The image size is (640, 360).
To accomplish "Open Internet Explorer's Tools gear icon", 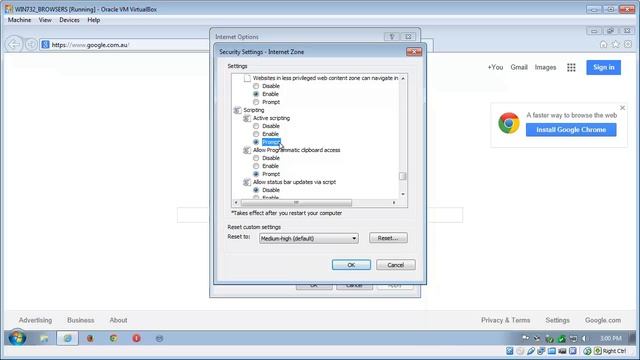I will pyautogui.click(x=628, y=44).
